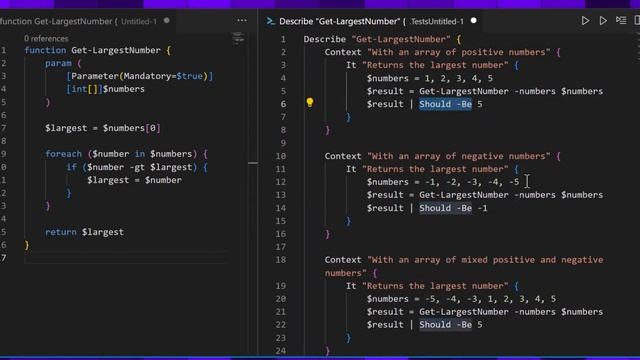Image resolution: width=640 pixels, height=360 pixels.
Task: Click the minimap in the left editor
Action: coord(238,39)
